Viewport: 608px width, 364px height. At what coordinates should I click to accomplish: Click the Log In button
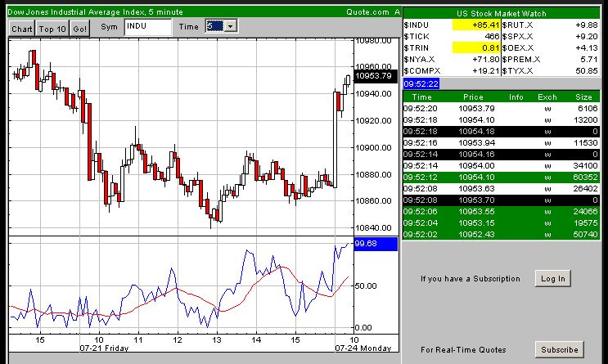[x=553, y=279]
